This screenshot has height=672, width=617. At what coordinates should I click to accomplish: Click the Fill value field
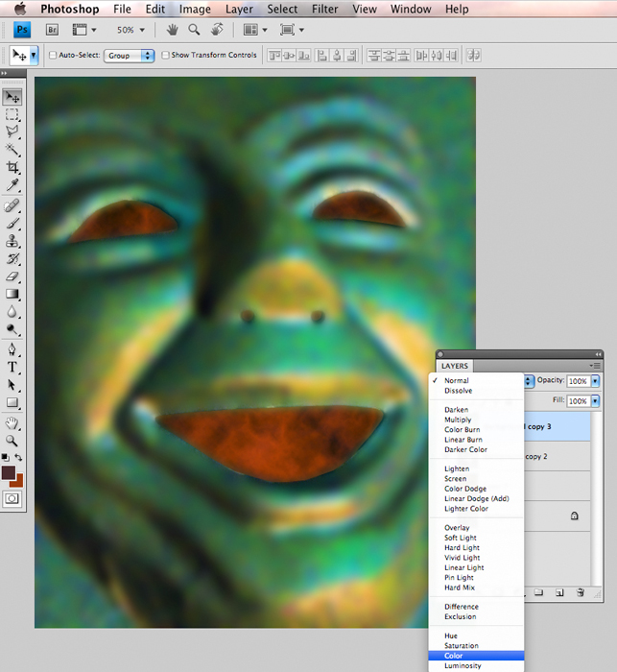click(579, 400)
